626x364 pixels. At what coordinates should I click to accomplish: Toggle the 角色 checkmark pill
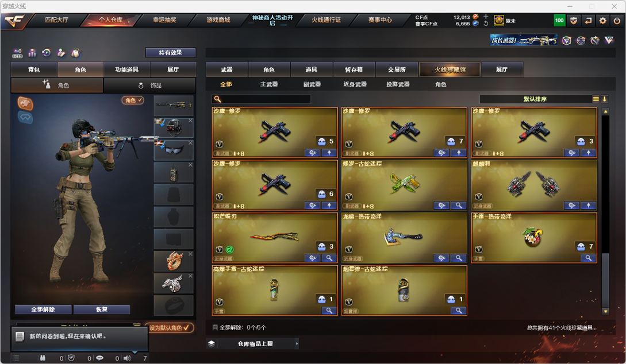point(133,100)
